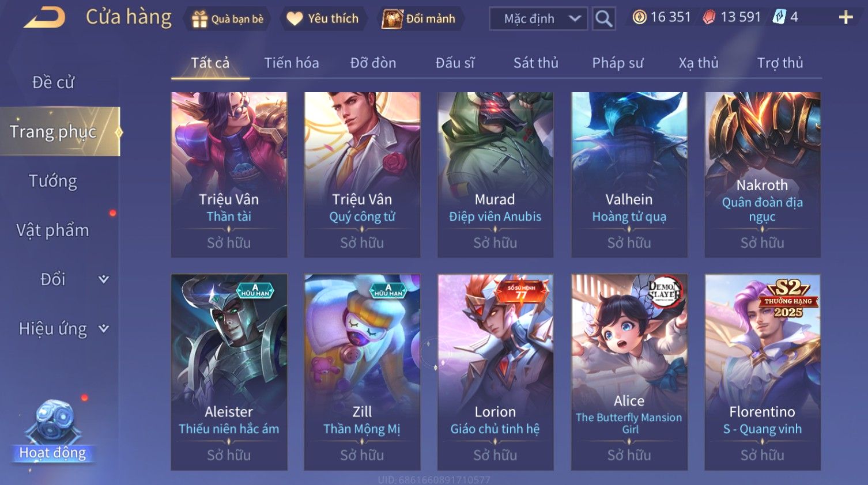Screen dimensions: 868x485
Task: Open Murad Điệp viên Anubis skin card
Action: point(495,175)
